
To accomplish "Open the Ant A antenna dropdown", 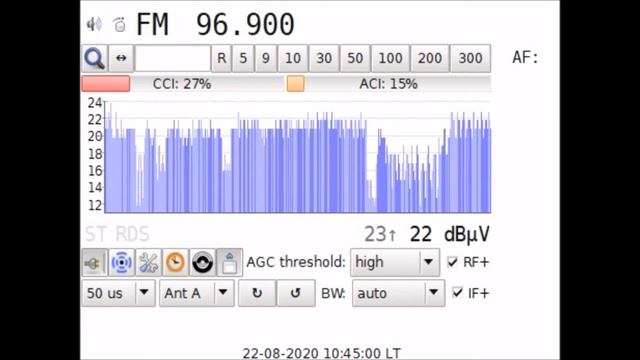I will point(196,293).
